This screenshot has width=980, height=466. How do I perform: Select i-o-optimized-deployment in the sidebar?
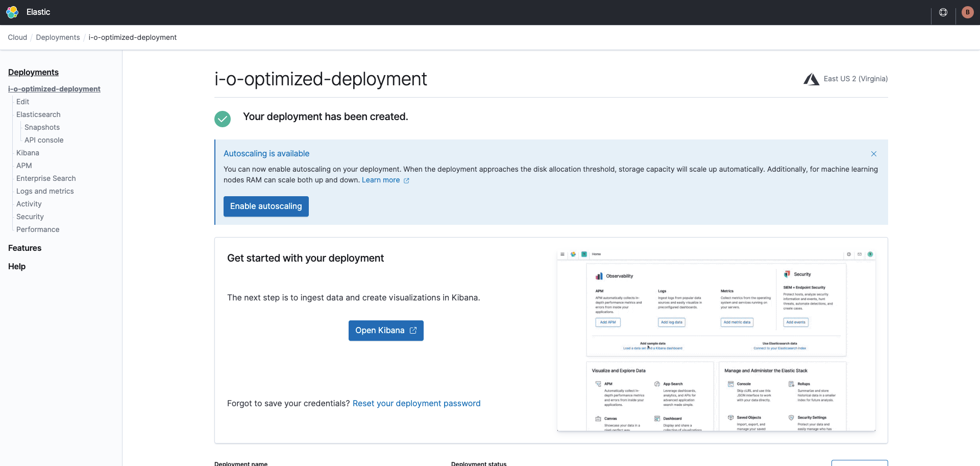pyautogui.click(x=54, y=89)
